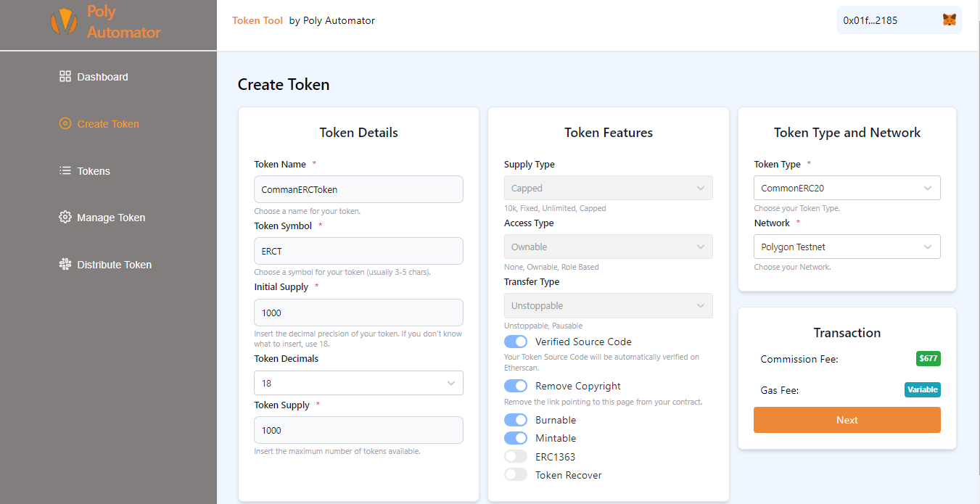
Task: Click the Tokens list icon
Action: click(x=65, y=170)
